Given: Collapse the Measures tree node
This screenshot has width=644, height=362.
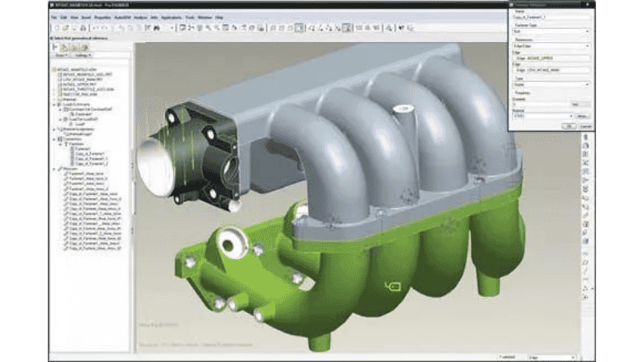Looking at the screenshot, I should tap(55, 169).
